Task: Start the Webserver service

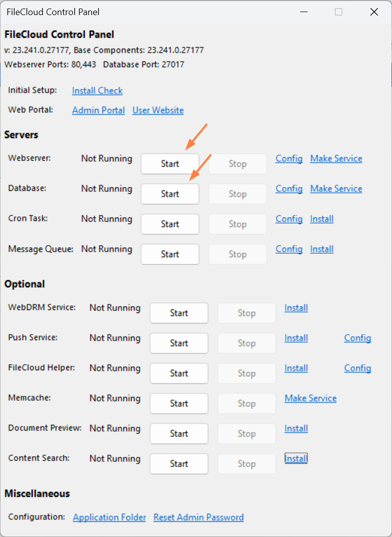Action: (170, 164)
